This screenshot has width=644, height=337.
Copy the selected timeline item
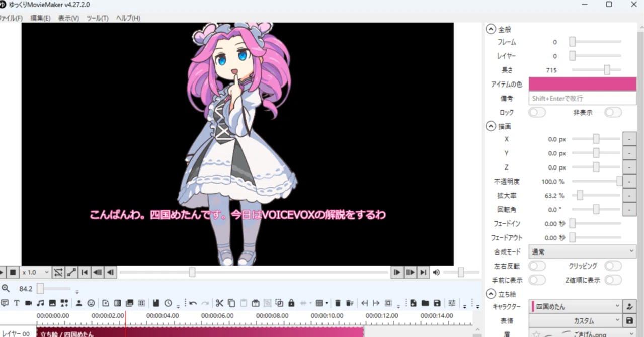point(231,303)
